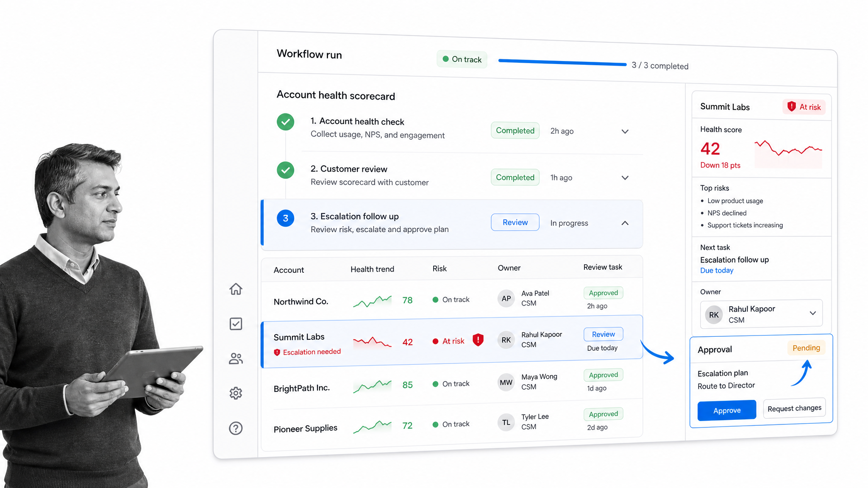Viewport: 868px width, 488px height.
Task: Click the Approved badge in Pioneer Supplies row
Action: [x=603, y=414]
